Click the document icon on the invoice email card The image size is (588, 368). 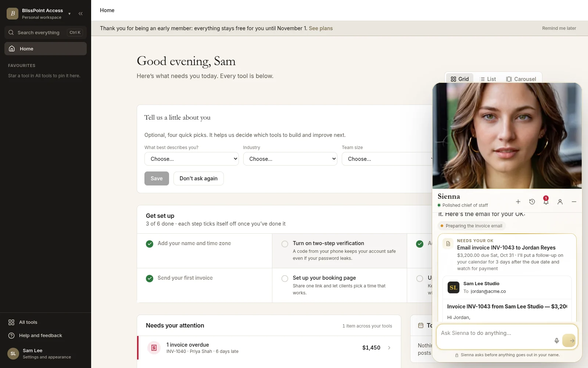(448, 244)
